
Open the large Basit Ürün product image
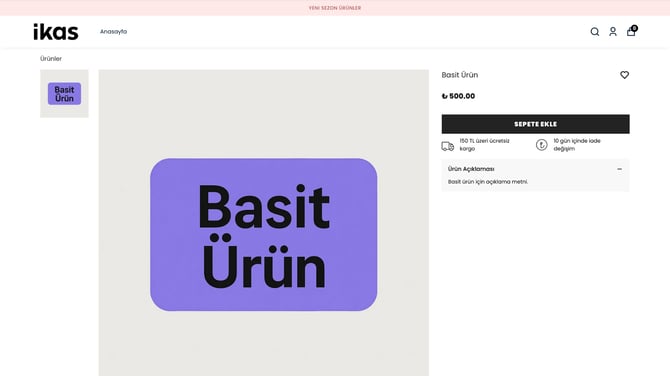click(264, 223)
